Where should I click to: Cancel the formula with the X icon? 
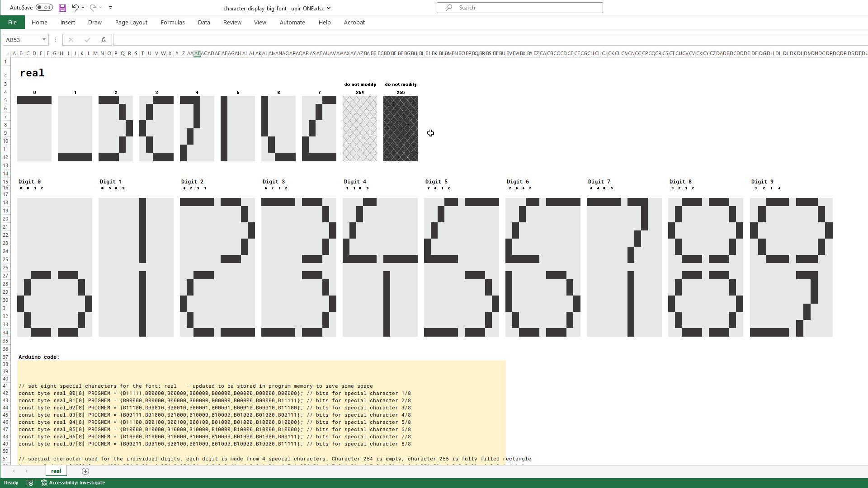click(71, 40)
